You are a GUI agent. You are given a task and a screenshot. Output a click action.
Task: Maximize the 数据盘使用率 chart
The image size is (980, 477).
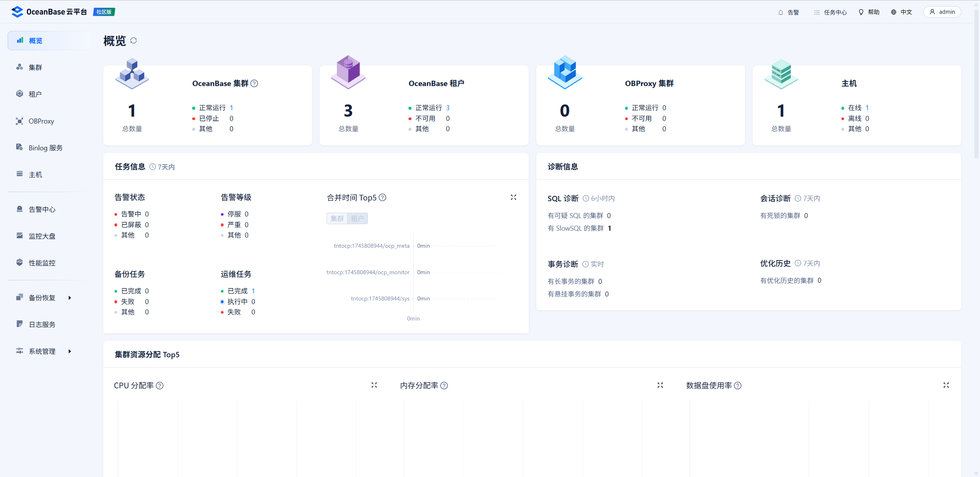[x=946, y=385]
